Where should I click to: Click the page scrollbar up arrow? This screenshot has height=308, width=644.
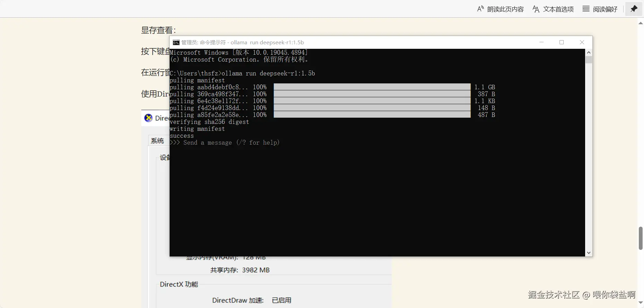pyautogui.click(x=641, y=23)
